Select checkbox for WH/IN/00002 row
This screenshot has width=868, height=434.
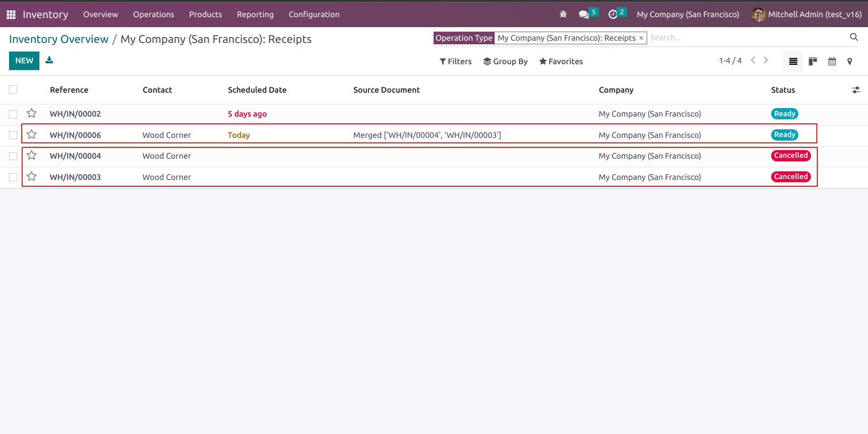[x=13, y=114]
